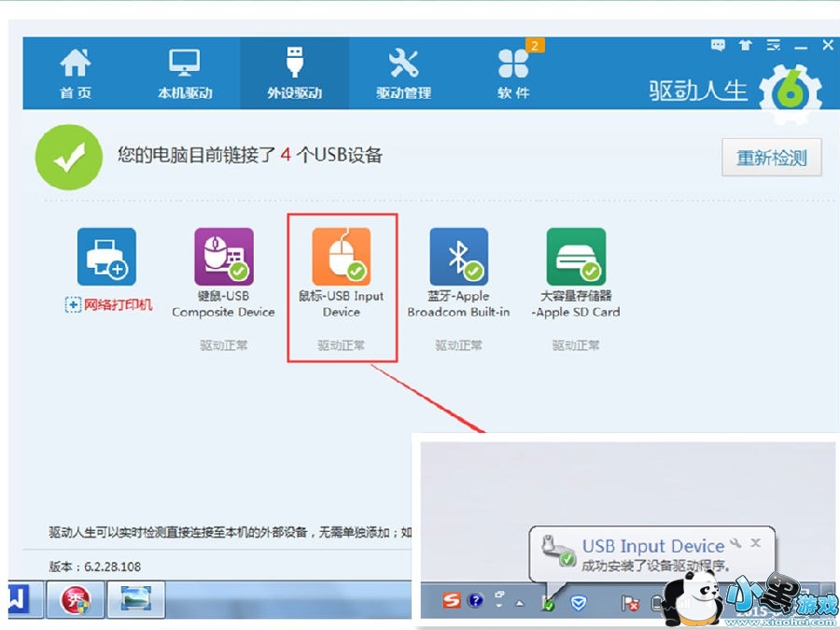Screen dimensions: 840x630
Task: Click the '4 个USB设备' status text
Action: click(x=331, y=155)
